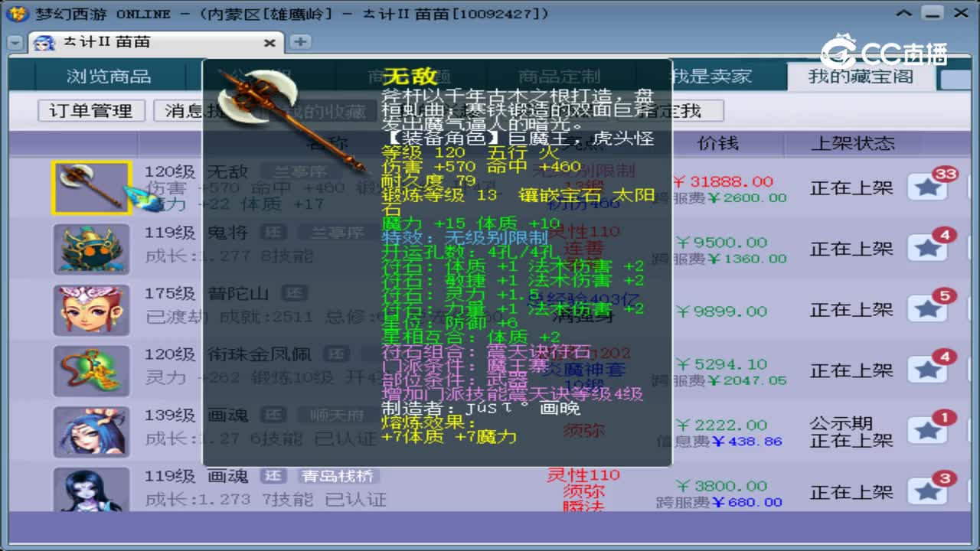Open the 商品定制 tab
This screenshot has height=551, width=980.
click(x=559, y=77)
